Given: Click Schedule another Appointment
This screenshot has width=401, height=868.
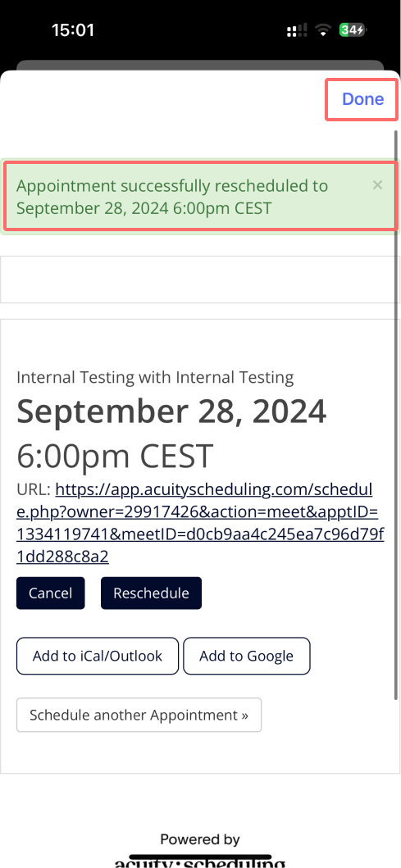Looking at the screenshot, I should (x=139, y=715).
